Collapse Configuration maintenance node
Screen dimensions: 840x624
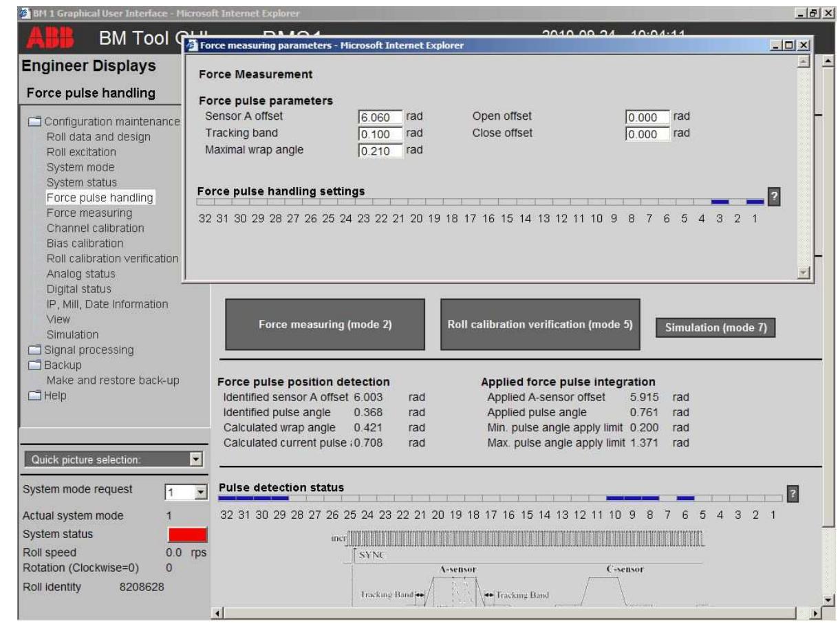click(111, 122)
